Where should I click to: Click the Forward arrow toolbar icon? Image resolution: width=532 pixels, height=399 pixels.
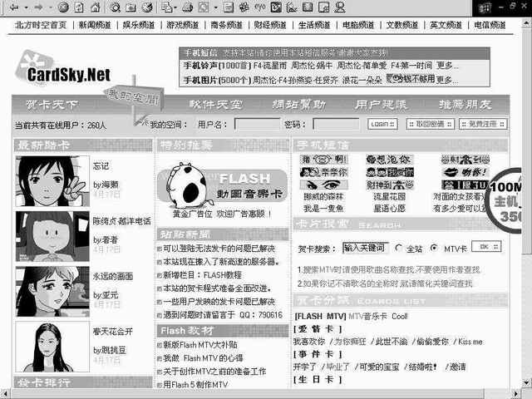38,7
